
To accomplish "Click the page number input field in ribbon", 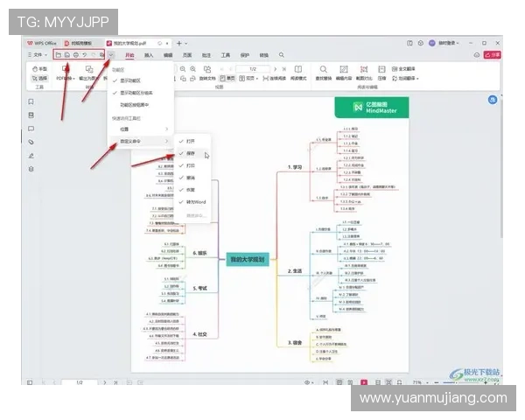I will coord(253,68).
